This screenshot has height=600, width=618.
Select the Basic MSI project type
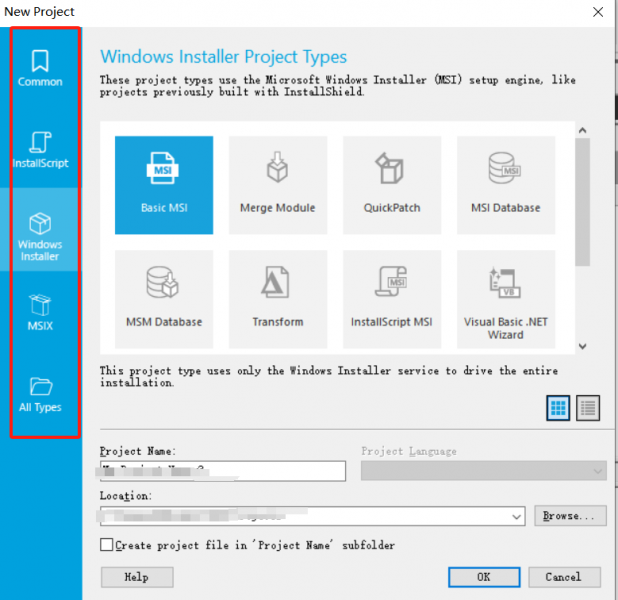(x=164, y=185)
